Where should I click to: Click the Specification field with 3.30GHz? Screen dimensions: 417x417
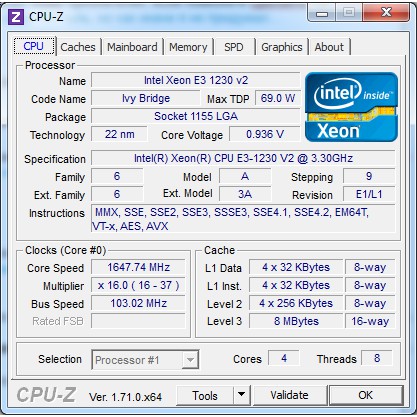[243, 158]
